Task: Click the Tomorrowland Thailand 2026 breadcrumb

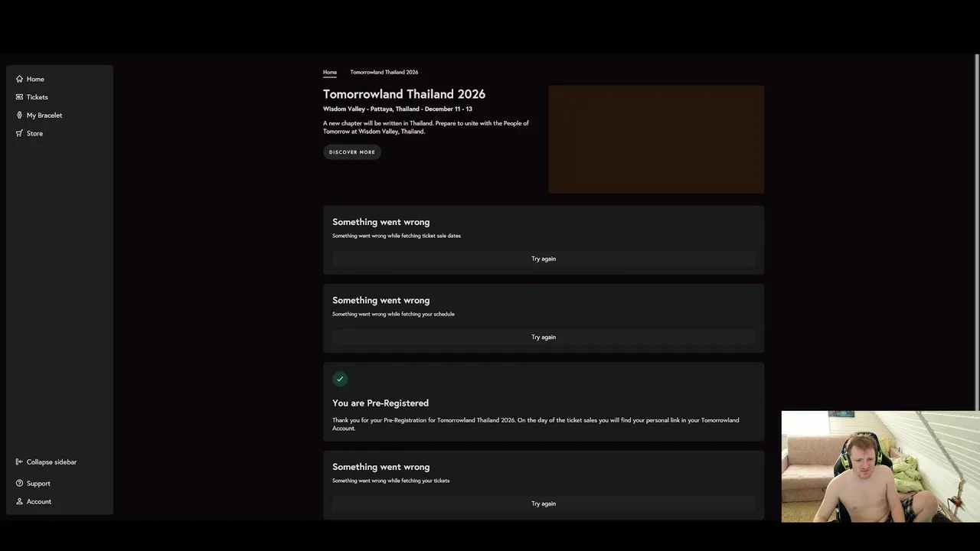Action: point(384,72)
